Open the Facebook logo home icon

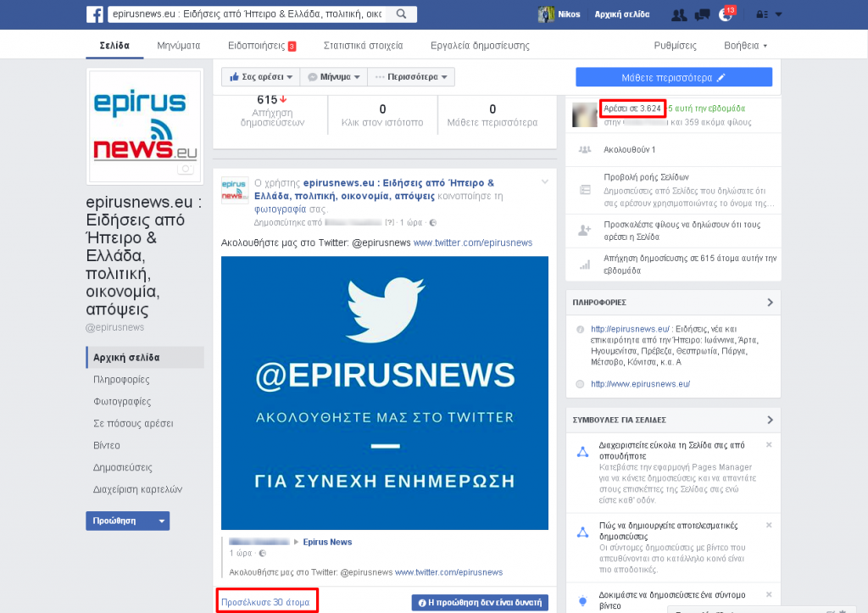(95, 14)
